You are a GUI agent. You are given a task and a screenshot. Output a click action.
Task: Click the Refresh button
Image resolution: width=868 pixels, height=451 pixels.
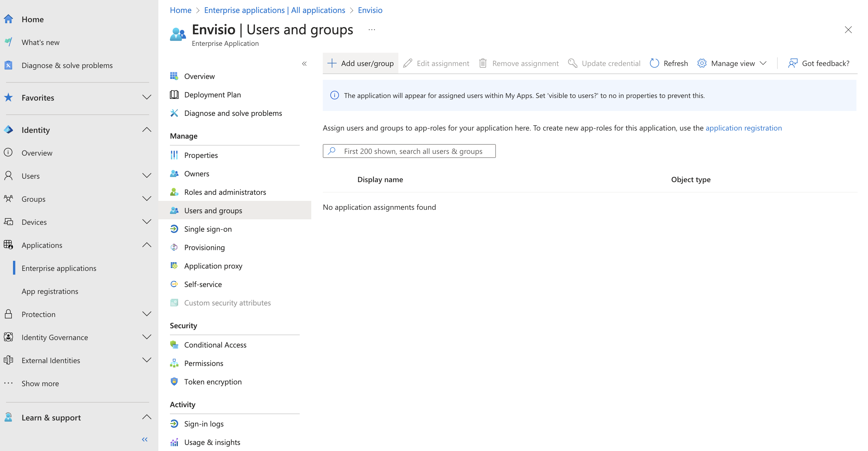(668, 63)
